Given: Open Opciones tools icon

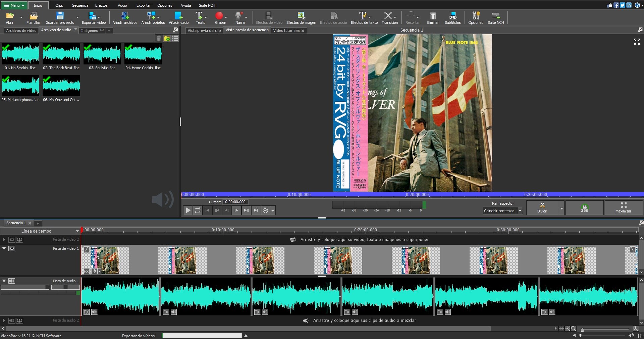Looking at the screenshot, I should pos(475,18).
